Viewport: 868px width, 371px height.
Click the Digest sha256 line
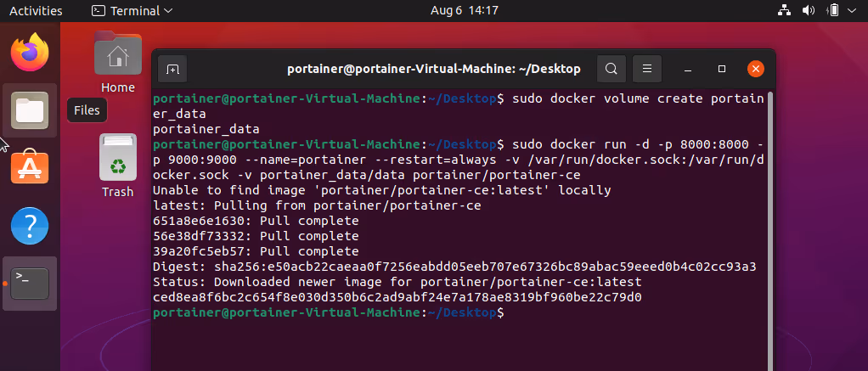click(454, 267)
